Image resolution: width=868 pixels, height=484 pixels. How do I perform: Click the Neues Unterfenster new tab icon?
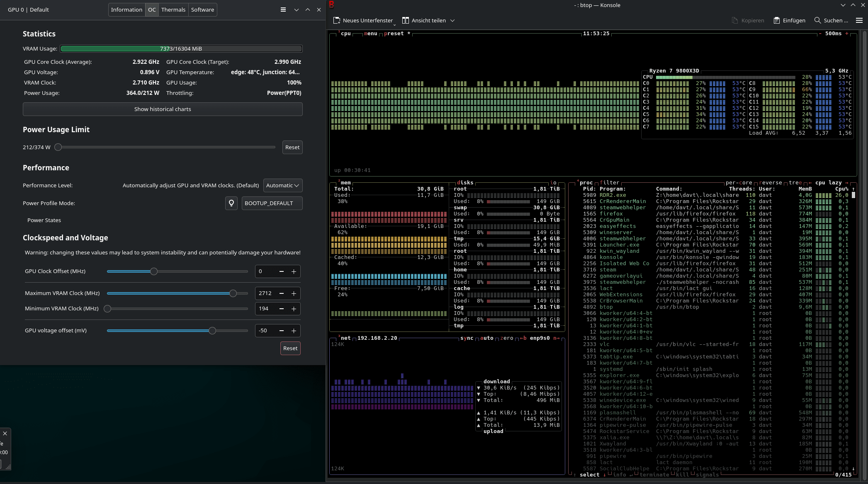(337, 20)
